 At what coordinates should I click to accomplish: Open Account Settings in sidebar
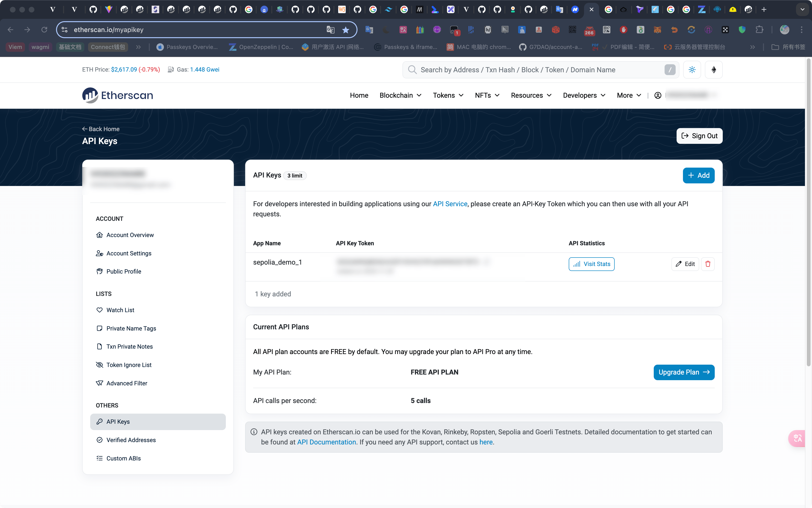(158, 253)
